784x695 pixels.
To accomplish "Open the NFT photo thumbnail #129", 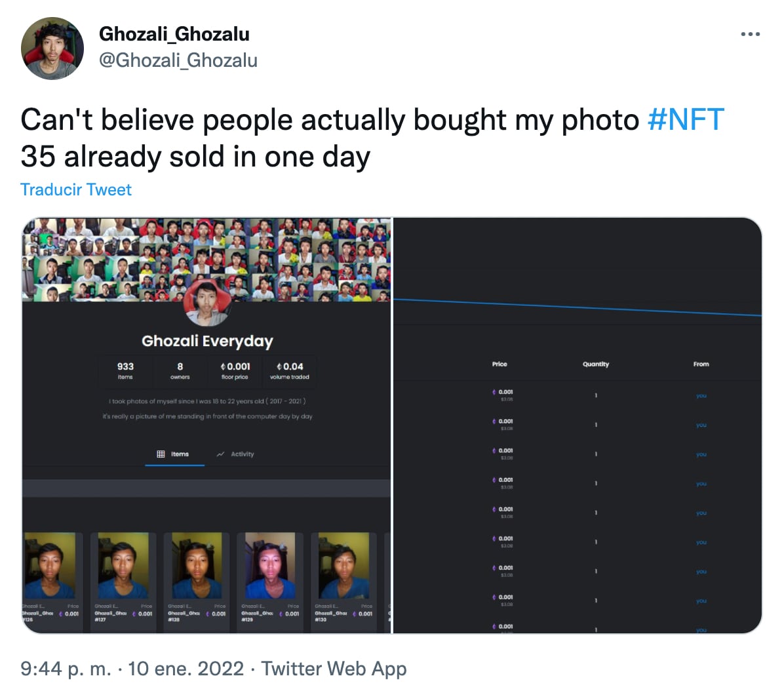I will [x=269, y=565].
